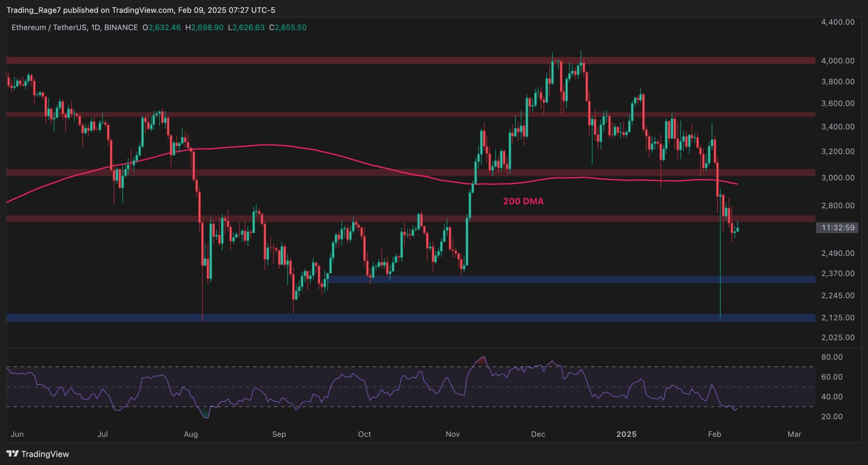Click the Nov label on time axis
The height and width of the screenshot is (465, 868).
(x=453, y=434)
